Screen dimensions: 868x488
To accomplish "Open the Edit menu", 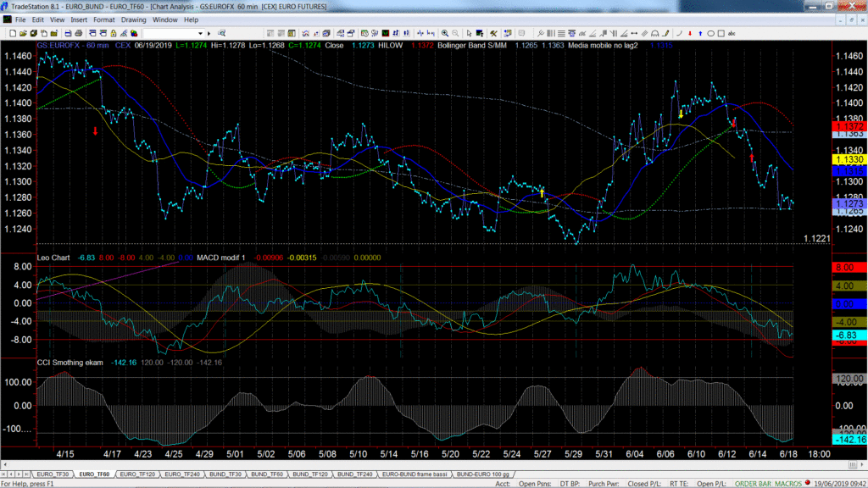I will [x=37, y=20].
